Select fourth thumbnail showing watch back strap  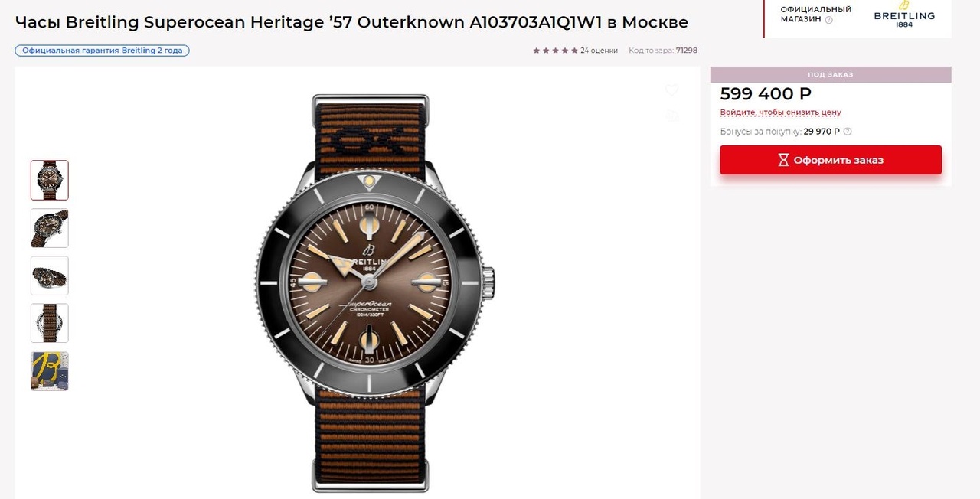click(x=50, y=323)
